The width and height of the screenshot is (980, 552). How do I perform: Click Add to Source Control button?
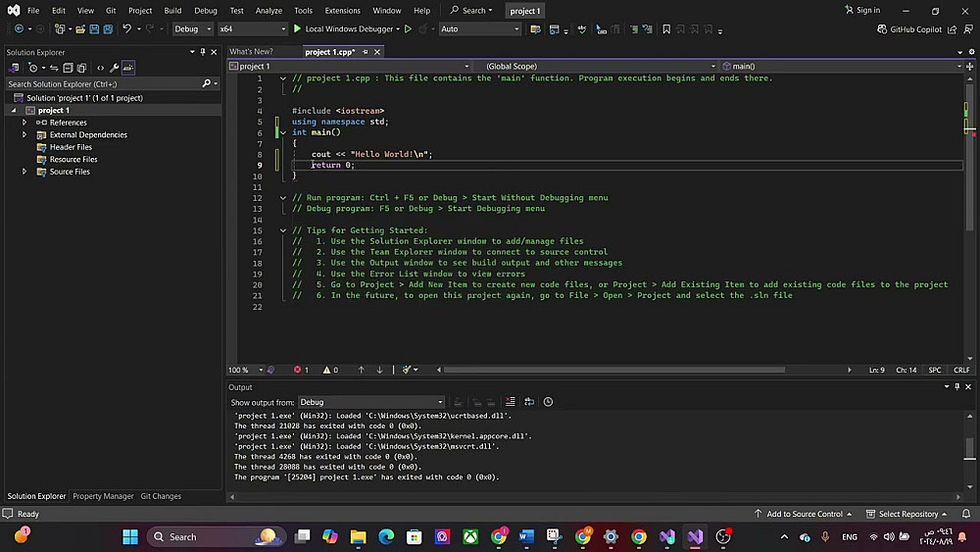coord(804,514)
